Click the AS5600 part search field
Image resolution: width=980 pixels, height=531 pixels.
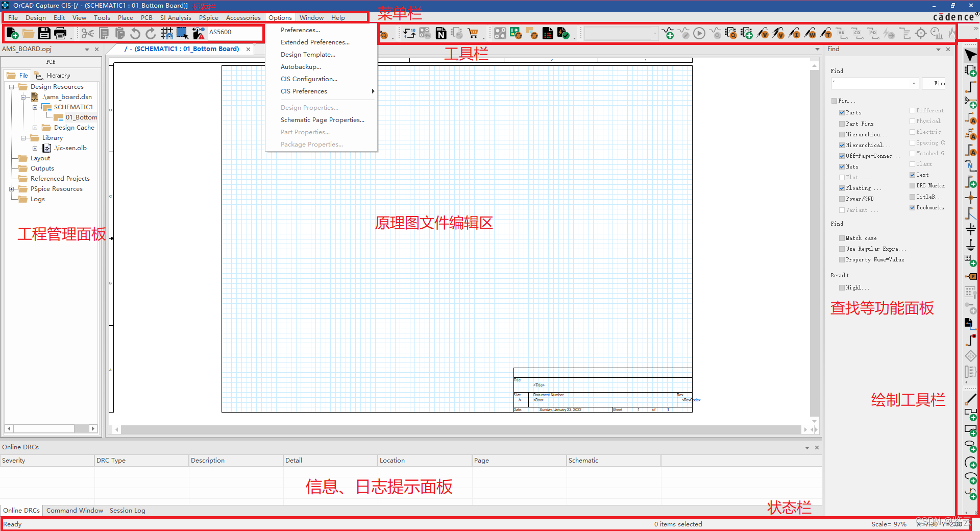point(234,32)
